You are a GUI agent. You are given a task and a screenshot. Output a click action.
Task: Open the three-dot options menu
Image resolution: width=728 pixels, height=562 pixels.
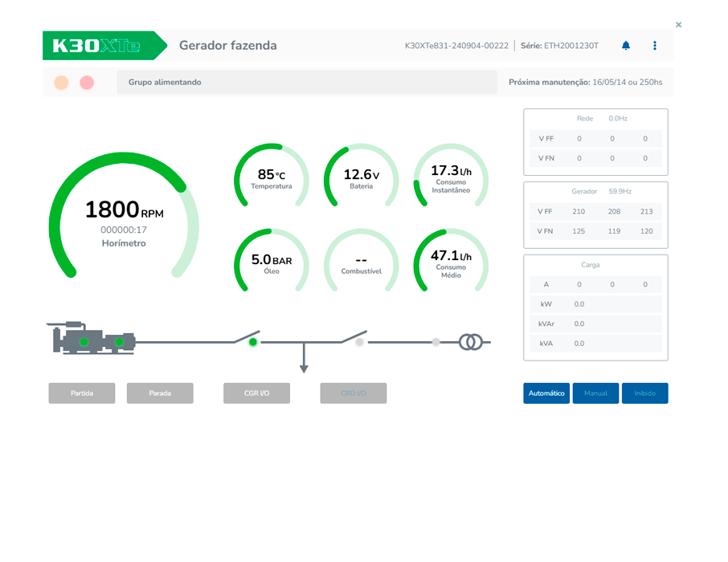pyautogui.click(x=655, y=46)
